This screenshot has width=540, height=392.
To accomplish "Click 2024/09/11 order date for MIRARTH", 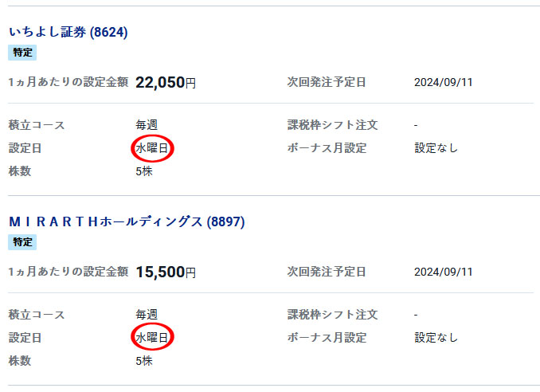I will point(443,272).
